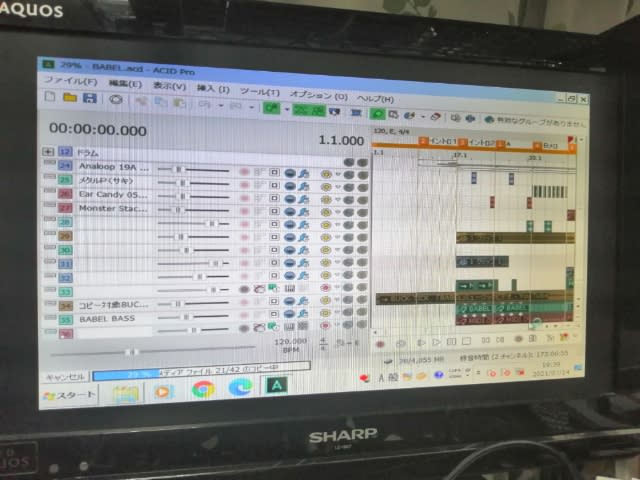Image resolution: width=640 pixels, height=480 pixels.
Task: Solo the Analoop 19A track
Action: coord(362,175)
